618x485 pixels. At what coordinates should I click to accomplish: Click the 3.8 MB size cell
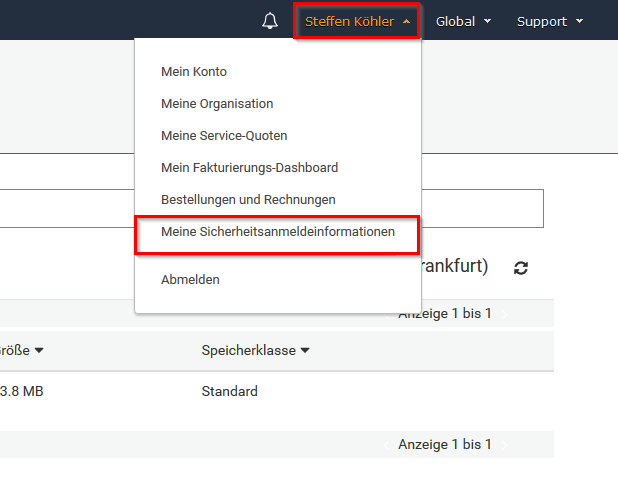pyautogui.click(x=21, y=391)
